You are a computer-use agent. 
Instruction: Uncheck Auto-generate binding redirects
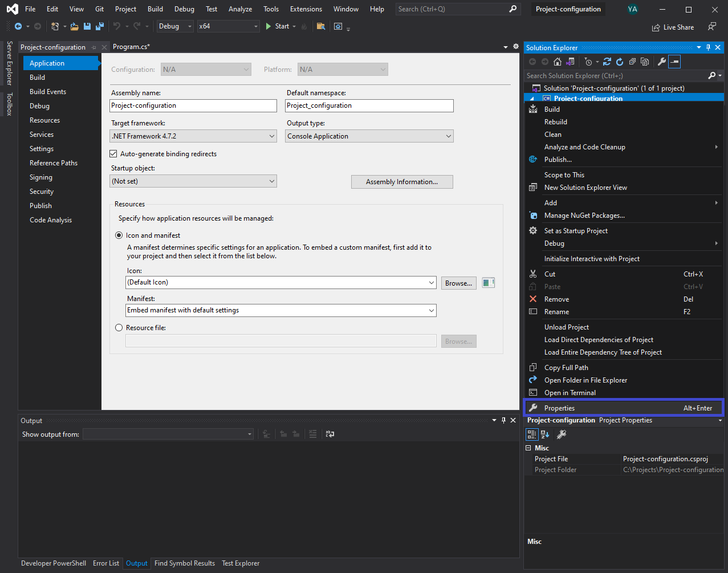113,153
